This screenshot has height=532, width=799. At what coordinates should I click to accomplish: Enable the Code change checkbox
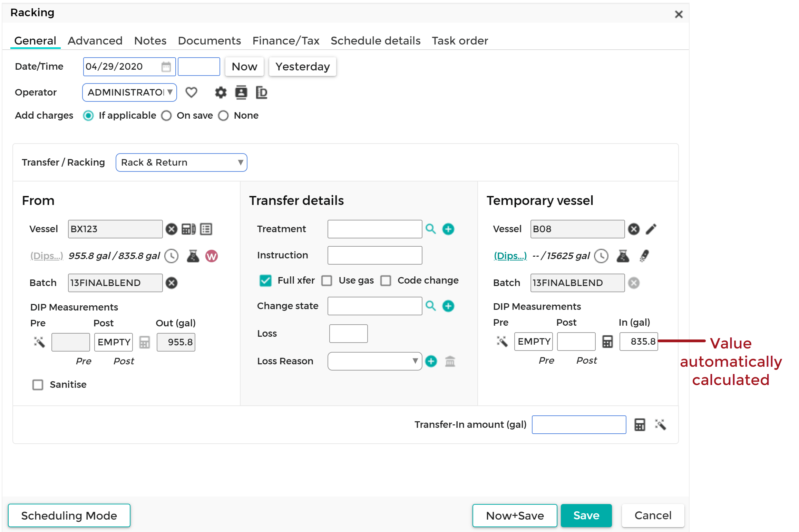pyautogui.click(x=386, y=280)
